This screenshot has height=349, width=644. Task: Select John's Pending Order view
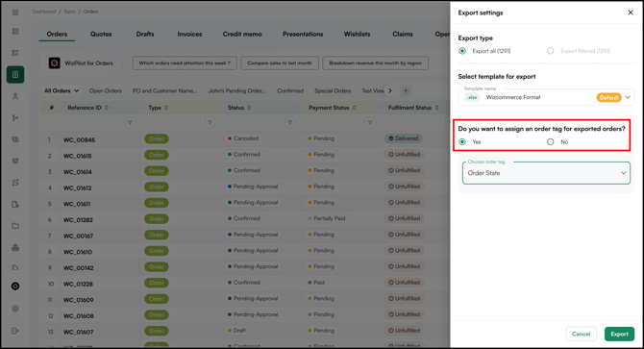click(x=237, y=90)
